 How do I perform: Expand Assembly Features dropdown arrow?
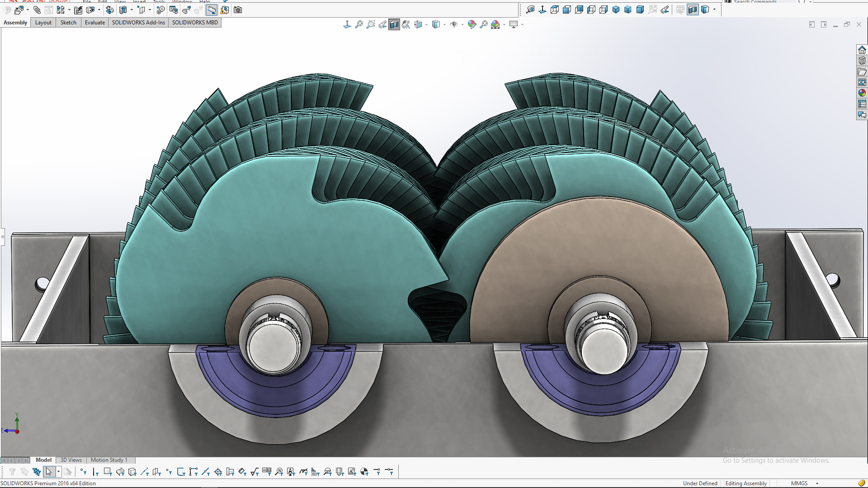tap(132, 10)
